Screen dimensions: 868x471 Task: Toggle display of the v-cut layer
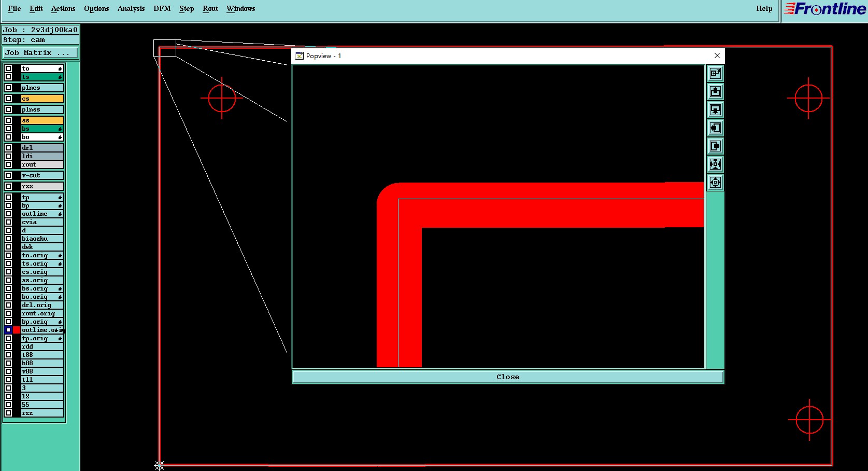pyautogui.click(x=8, y=175)
